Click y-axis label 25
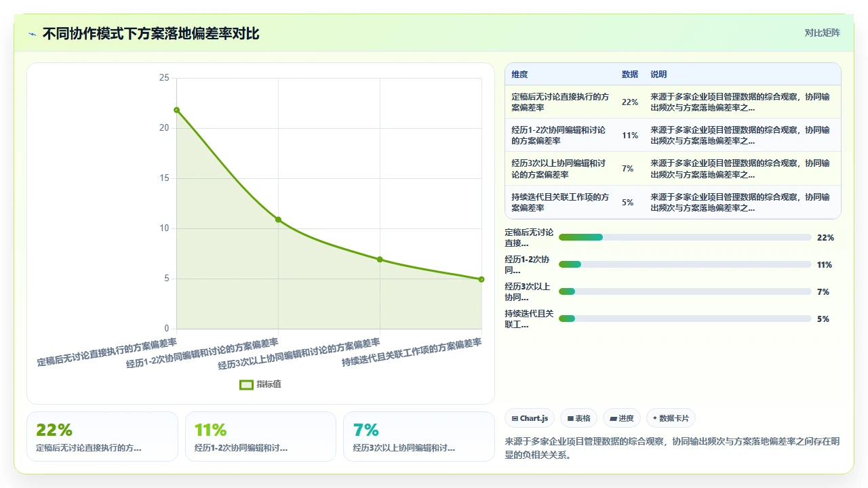Viewport: 868px width, 488px height. (164, 78)
